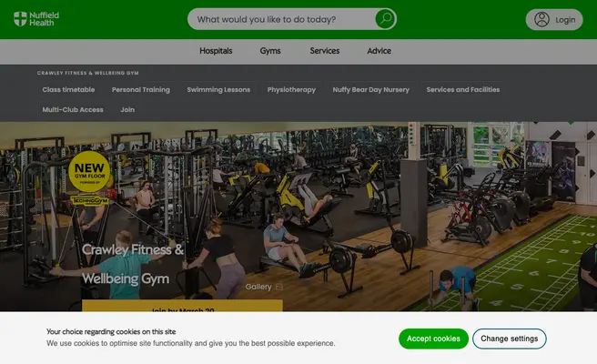
Task: Open the Personal Training page
Action: tap(141, 90)
